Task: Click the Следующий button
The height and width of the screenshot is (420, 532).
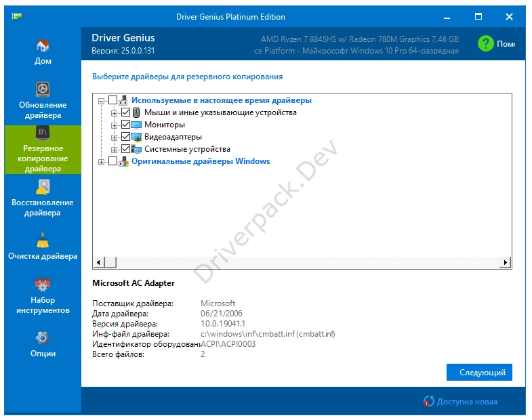Action: (479, 372)
